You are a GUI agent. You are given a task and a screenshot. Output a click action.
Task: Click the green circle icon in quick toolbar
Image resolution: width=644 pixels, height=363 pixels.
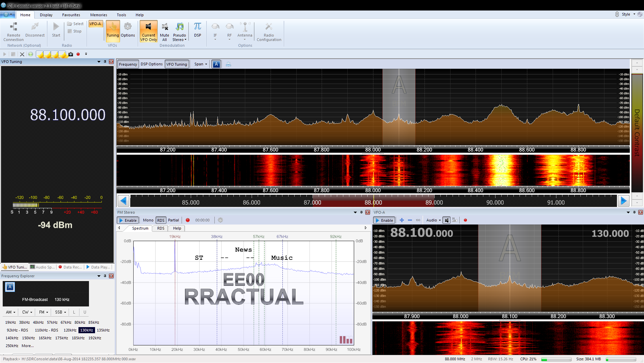click(x=31, y=54)
